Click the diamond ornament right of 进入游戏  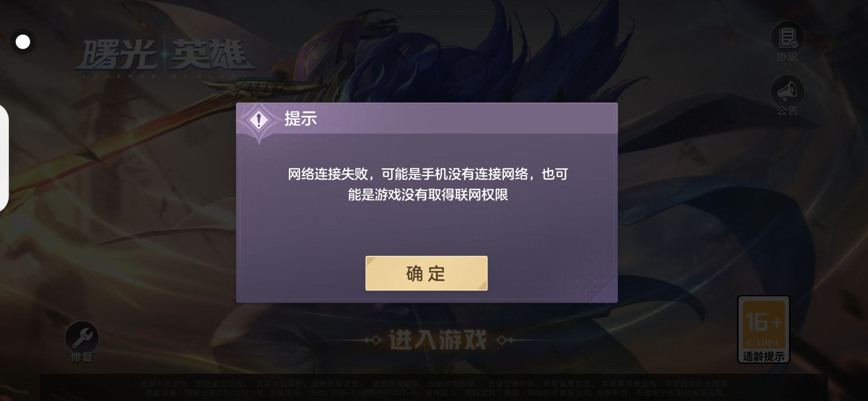click(x=505, y=340)
